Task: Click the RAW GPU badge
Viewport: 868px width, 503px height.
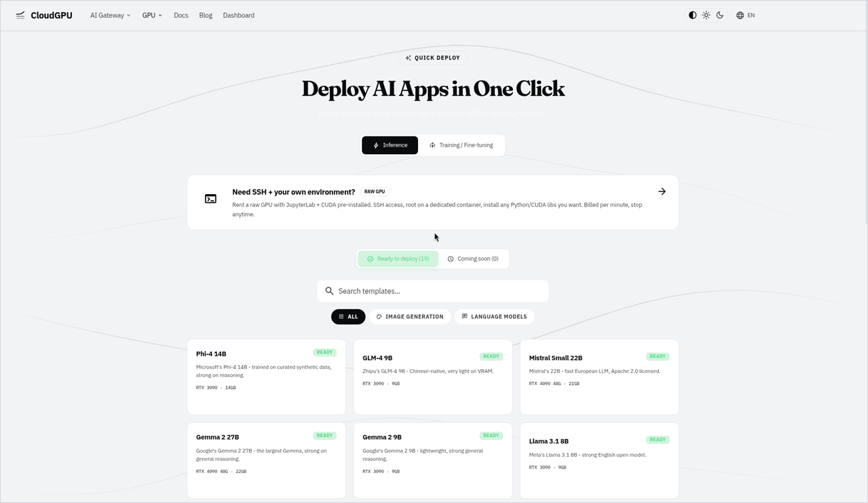Action: (x=375, y=191)
